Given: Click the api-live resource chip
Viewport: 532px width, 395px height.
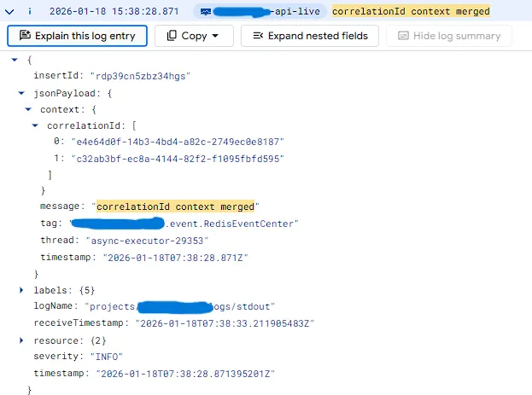Looking at the screenshot, I should [x=260, y=12].
